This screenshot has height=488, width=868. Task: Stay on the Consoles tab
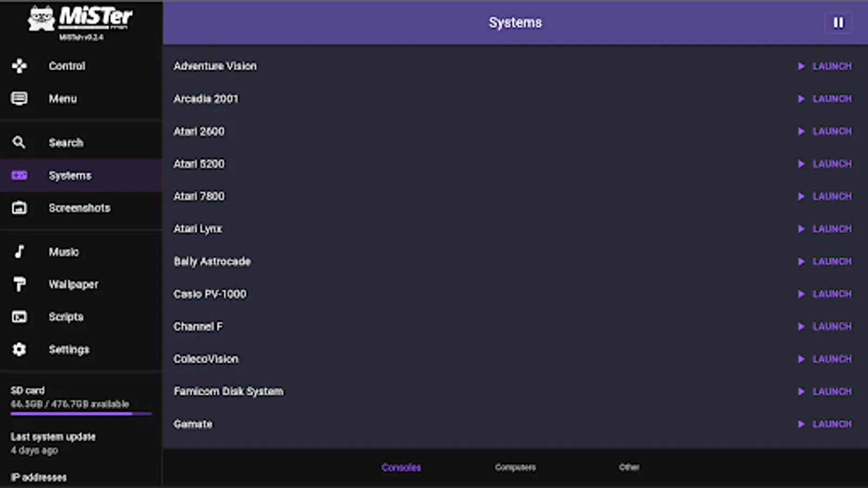pos(401,467)
